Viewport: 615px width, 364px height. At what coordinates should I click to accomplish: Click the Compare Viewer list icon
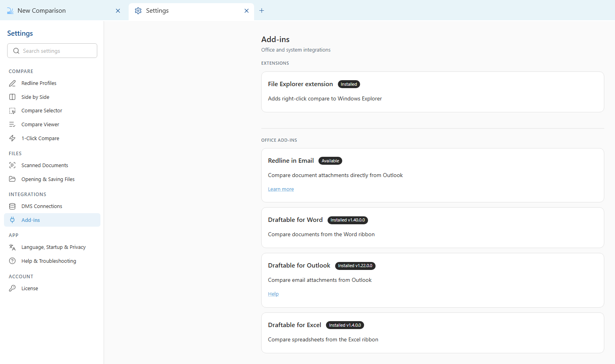click(12, 125)
